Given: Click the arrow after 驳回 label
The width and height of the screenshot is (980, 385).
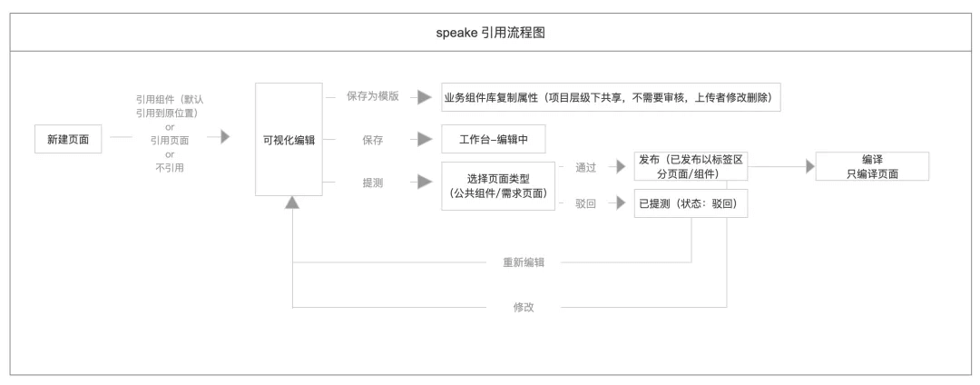Looking at the screenshot, I should [x=621, y=202].
